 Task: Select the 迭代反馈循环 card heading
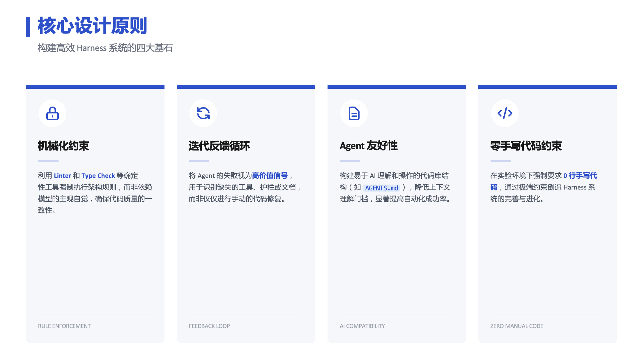(x=219, y=146)
